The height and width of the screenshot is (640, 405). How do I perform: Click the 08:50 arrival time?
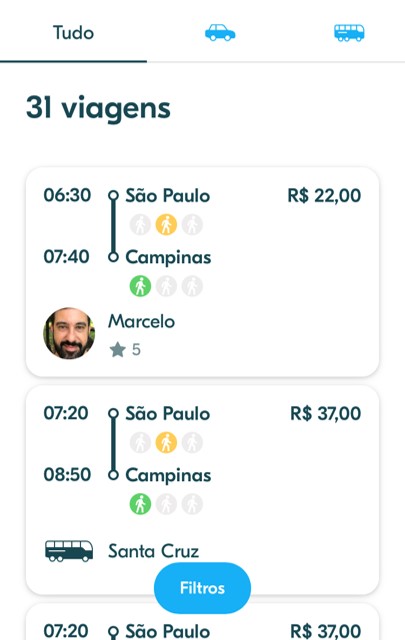(67, 474)
